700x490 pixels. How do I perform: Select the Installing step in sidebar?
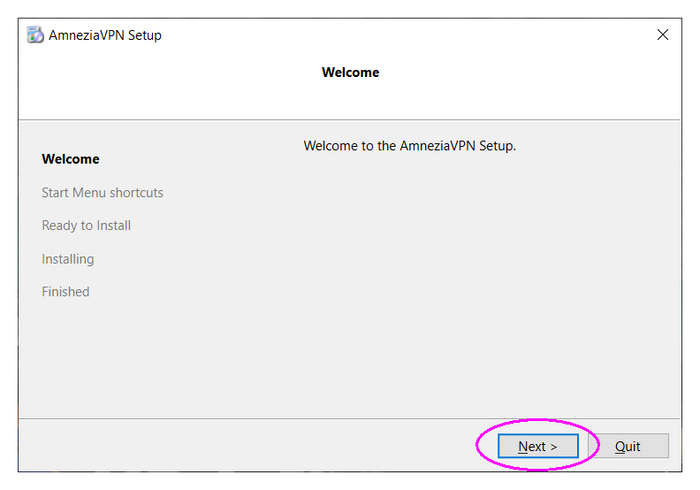click(x=68, y=259)
